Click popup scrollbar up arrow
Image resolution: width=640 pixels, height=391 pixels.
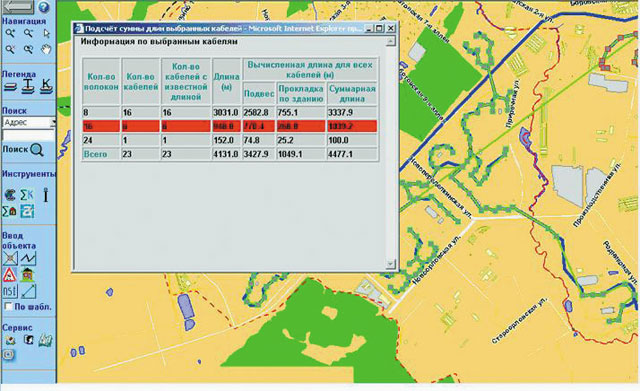pos(390,41)
